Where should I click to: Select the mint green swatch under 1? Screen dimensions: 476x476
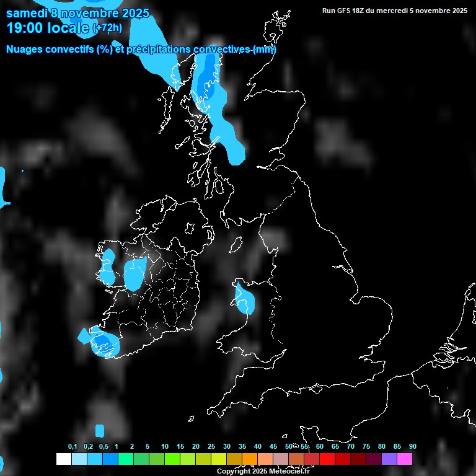pos(125,459)
